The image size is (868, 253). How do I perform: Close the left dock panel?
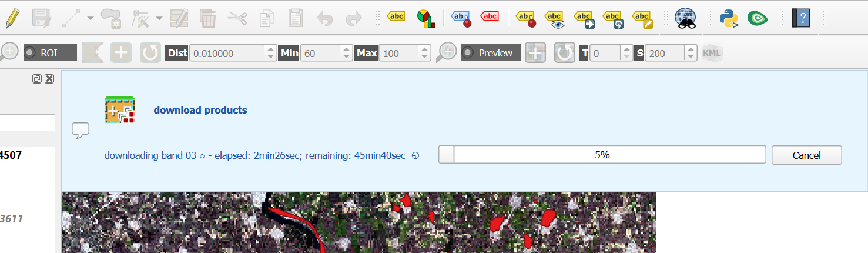coord(49,78)
